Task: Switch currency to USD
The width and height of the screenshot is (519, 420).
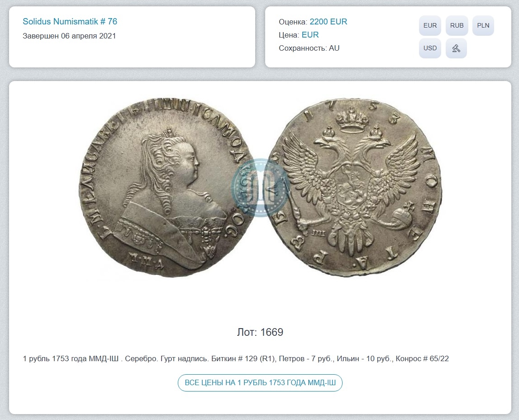Action: pos(430,48)
